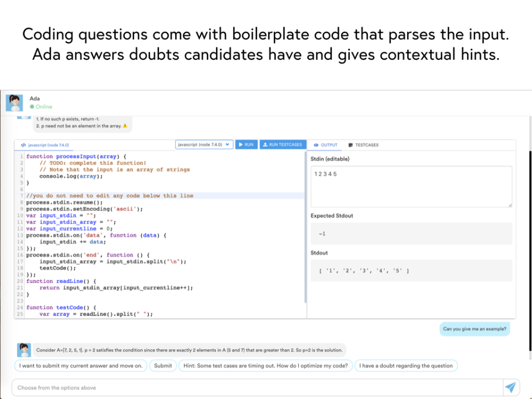Click the warning icon in the hint message
532x399 pixels.
125,126
